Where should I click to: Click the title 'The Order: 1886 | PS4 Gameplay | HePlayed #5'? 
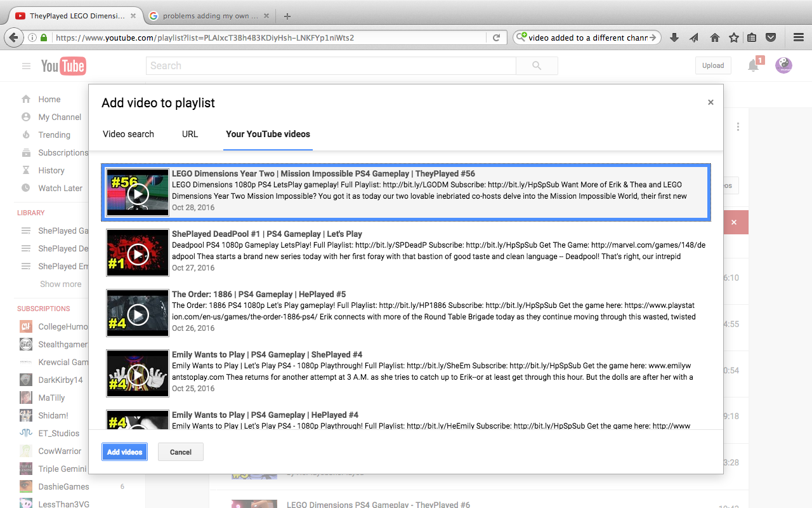(259, 294)
